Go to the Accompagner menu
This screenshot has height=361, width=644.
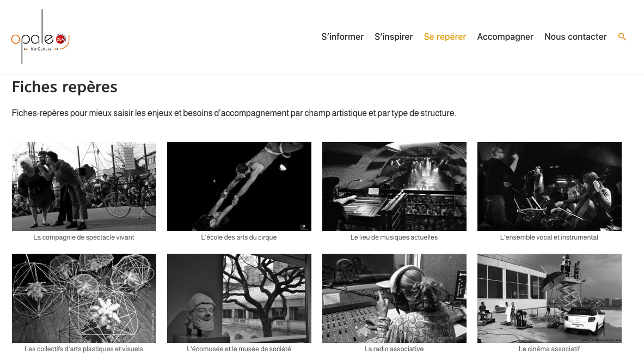(x=505, y=36)
